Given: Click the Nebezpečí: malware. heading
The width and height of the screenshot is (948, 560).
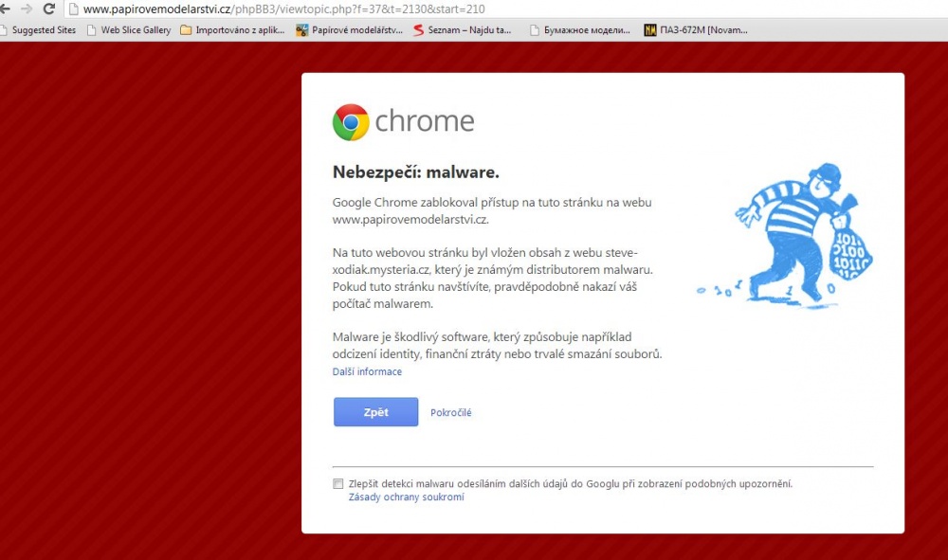Looking at the screenshot, I should (x=416, y=172).
